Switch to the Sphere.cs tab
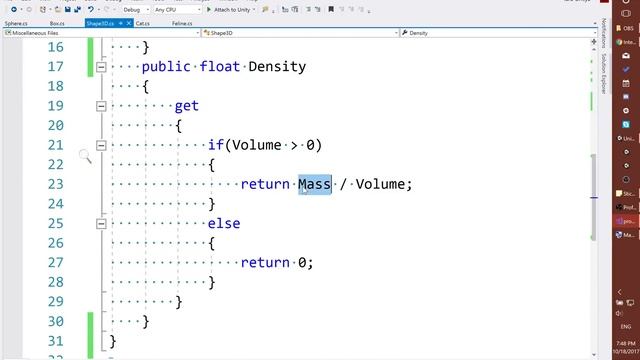 coord(16,24)
